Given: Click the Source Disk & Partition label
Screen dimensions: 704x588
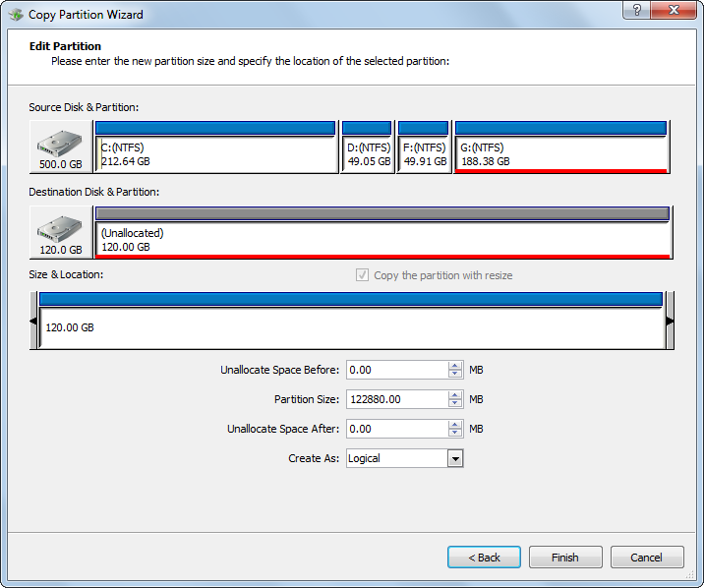Looking at the screenshot, I should tap(84, 107).
